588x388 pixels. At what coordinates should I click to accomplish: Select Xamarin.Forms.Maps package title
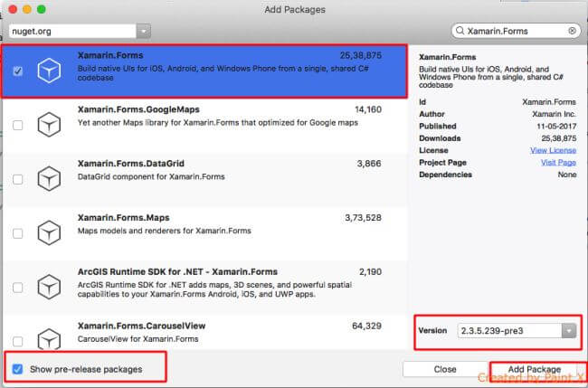click(x=123, y=218)
